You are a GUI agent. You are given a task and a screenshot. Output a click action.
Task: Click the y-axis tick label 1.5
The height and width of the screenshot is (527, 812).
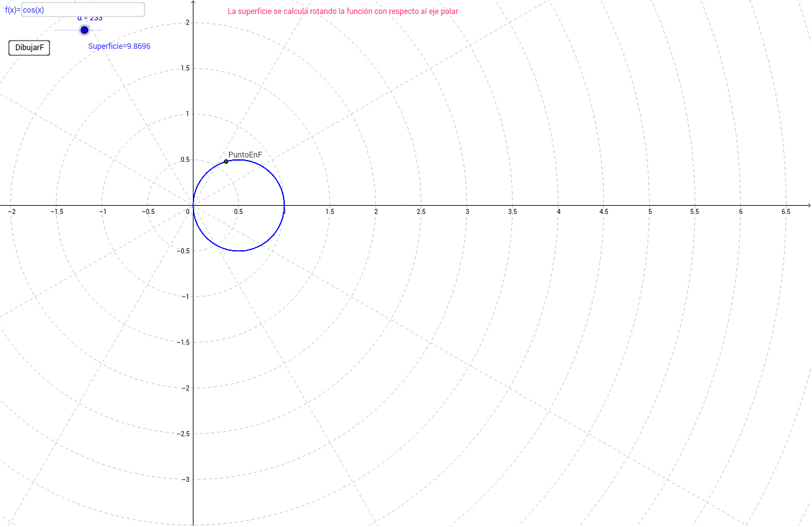point(185,69)
